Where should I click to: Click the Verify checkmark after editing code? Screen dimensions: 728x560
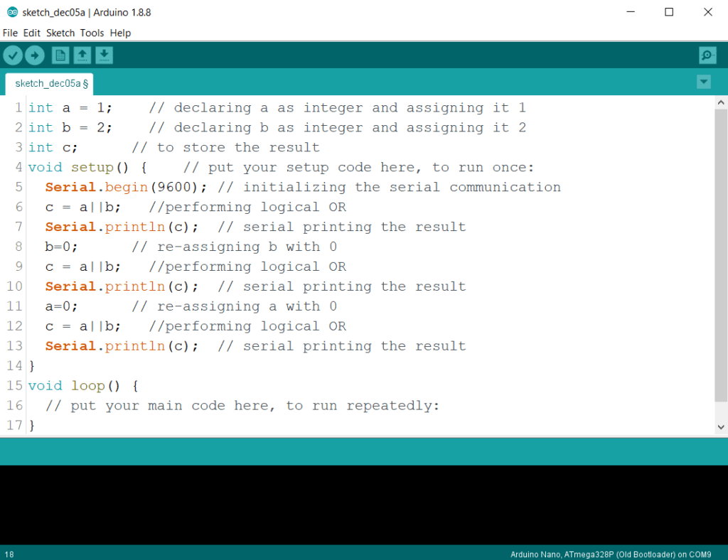13,55
